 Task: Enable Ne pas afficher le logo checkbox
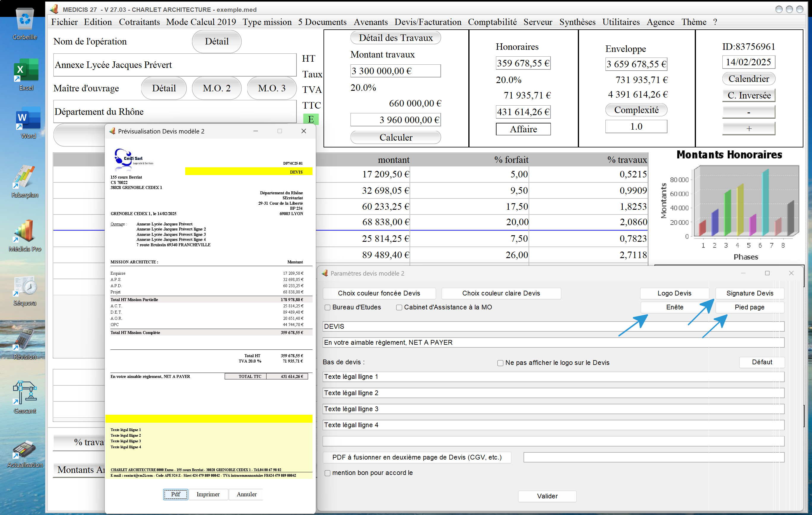[x=500, y=363]
